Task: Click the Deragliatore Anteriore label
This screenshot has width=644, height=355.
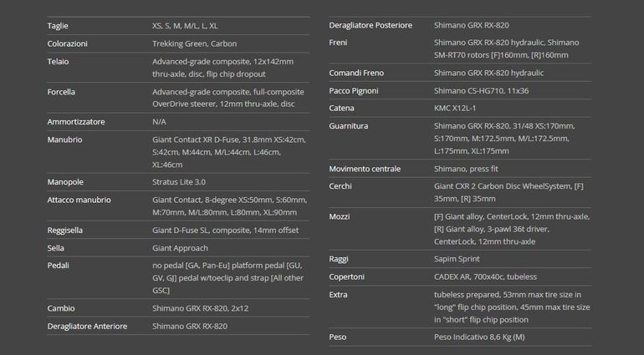Action: point(87,327)
